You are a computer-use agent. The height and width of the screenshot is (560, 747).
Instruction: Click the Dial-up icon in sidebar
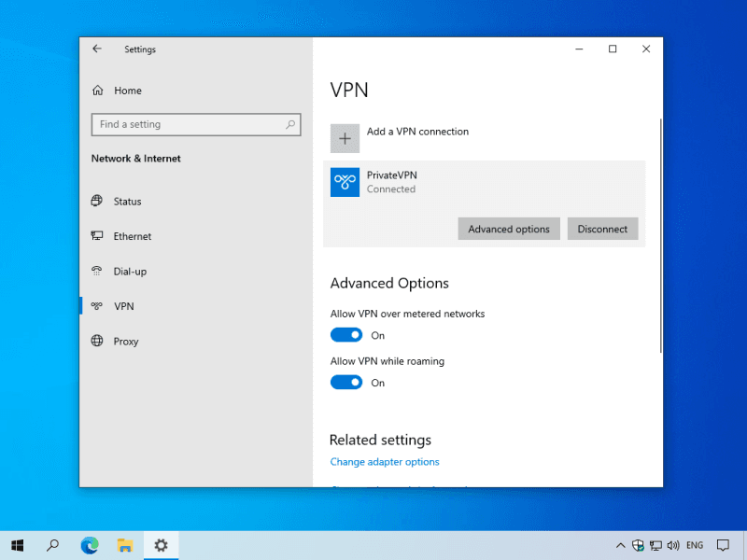click(97, 272)
